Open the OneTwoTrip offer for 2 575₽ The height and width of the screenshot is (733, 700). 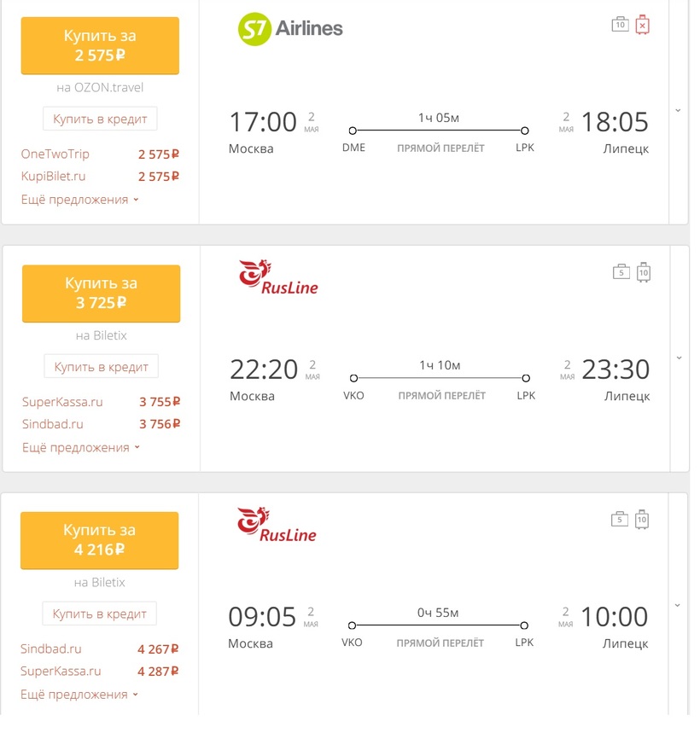point(100,154)
